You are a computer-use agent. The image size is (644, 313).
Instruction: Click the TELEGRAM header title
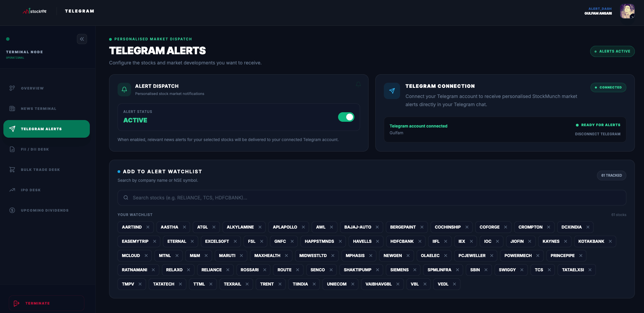point(80,11)
